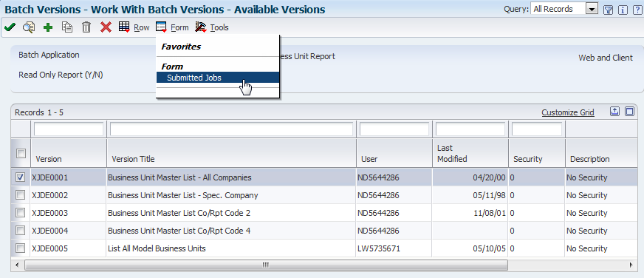The width and height of the screenshot is (644, 278).
Task: Click the User column filter field
Action: (x=394, y=129)
